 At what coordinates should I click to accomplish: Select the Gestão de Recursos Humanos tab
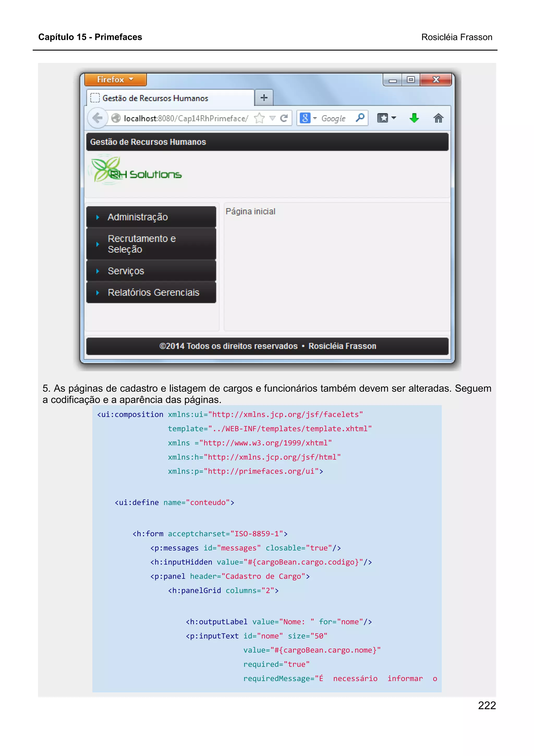(155, 98)
